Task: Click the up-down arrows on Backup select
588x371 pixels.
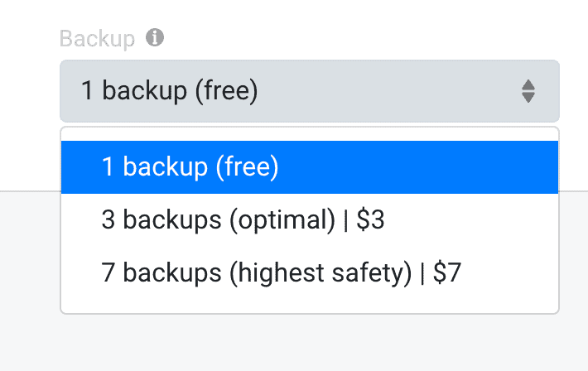Action: coord(528,91)
